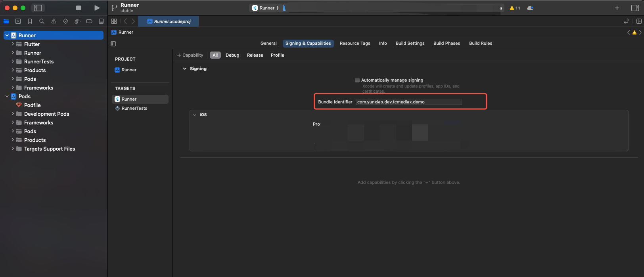The width and height of the screenshot is (644, 277).
Task: Expand the Development Pods folder
Action: (13, 114)
